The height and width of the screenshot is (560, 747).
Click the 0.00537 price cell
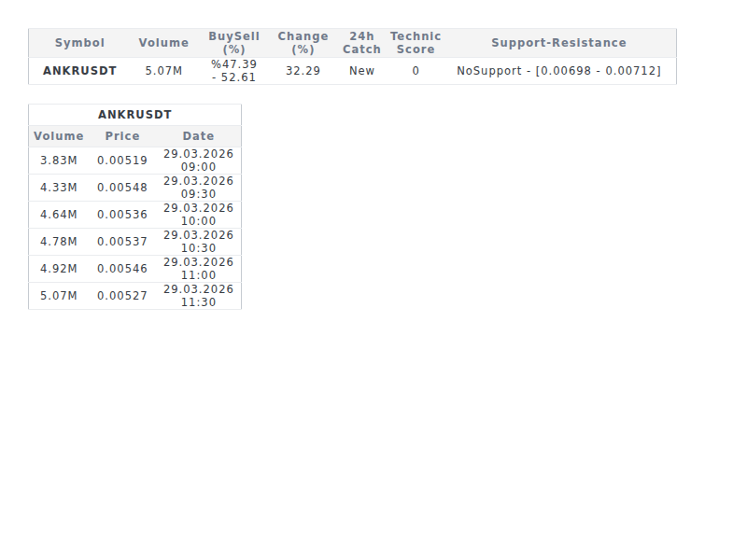click(x=122, y=242)
